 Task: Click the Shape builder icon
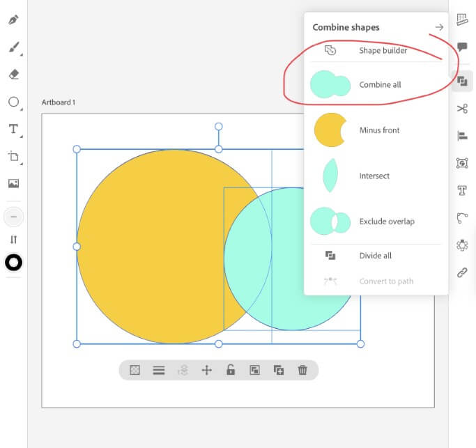tap(330, 50)
